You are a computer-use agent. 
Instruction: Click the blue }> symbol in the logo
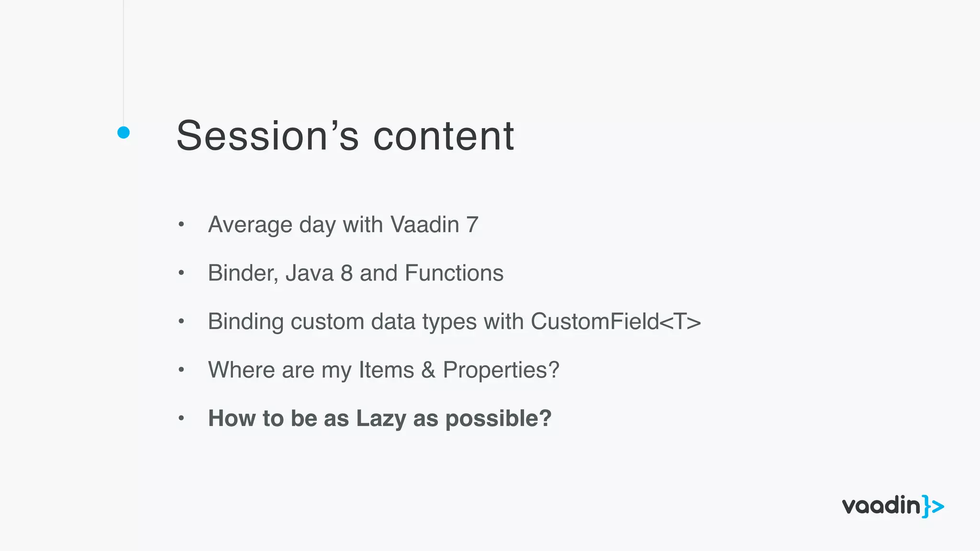(933, 507)
